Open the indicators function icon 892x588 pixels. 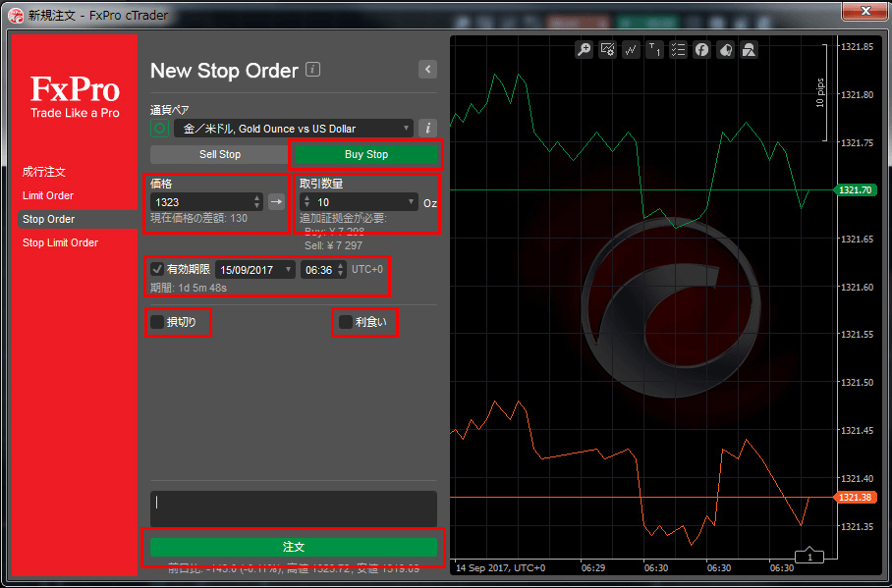tap(702, 50)
